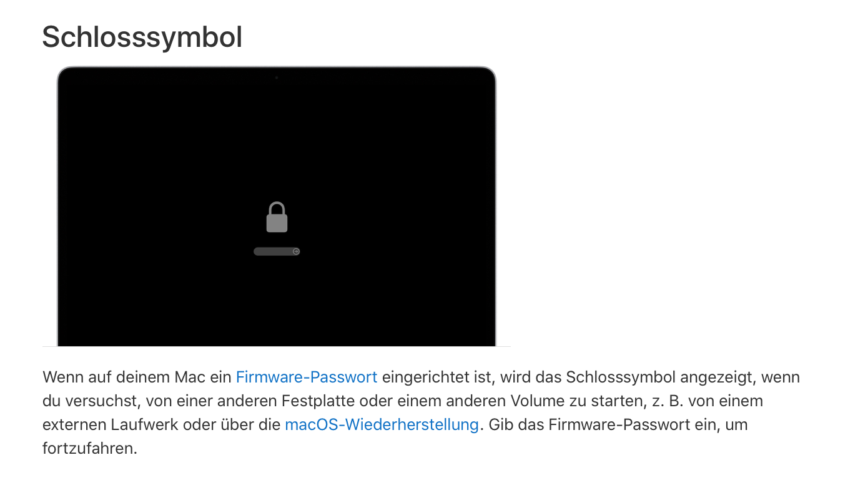Click the word 'Schlosssymbol' within the paragraph text
Screen dimensions: 868x490
click(621, 377)
